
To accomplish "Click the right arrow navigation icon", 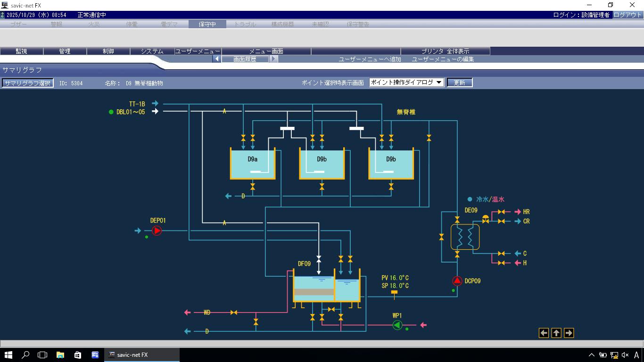I will [x=569, y=333].
